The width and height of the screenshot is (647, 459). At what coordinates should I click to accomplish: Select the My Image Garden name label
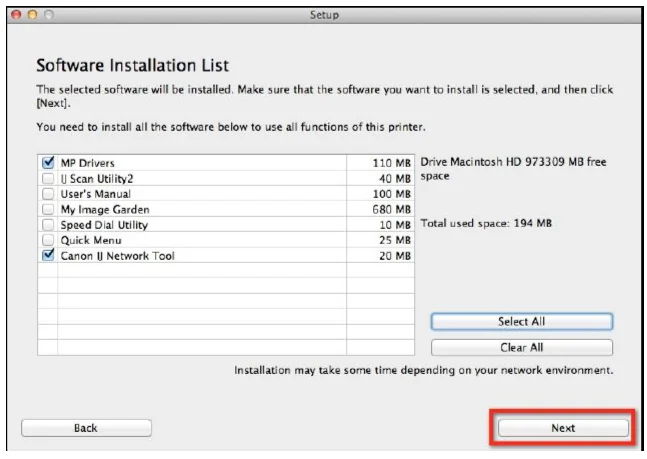point(105,209)
